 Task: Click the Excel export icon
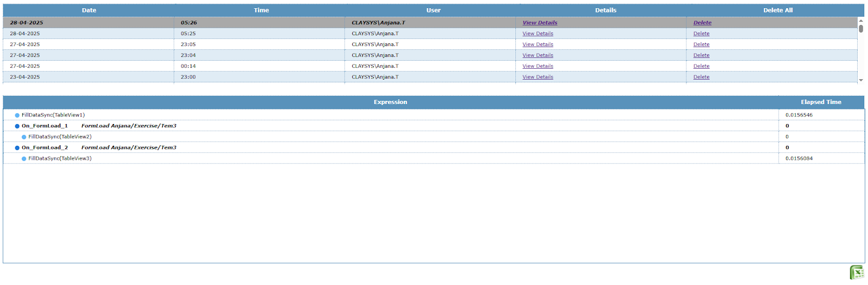pos(857,273)
